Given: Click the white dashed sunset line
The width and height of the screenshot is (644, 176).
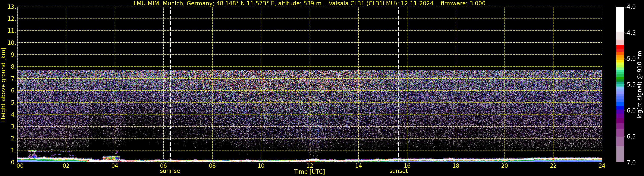Looking at the screenshot, I should point(399,75).
